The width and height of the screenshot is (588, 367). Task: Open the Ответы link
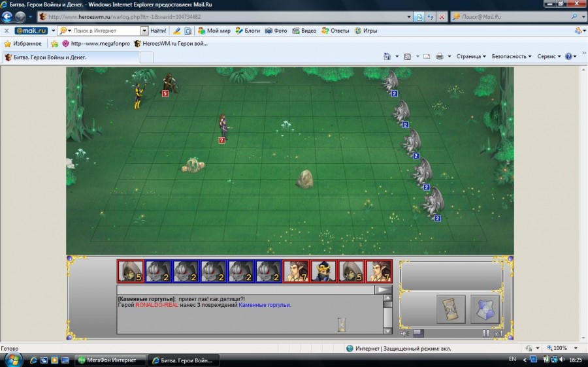pyautogui.click(x=336, y=31)
